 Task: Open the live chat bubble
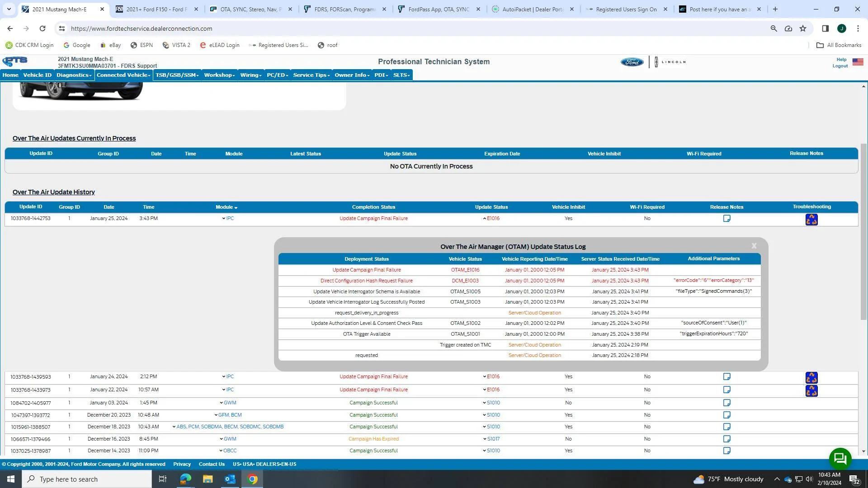click(x=840, y=459)
